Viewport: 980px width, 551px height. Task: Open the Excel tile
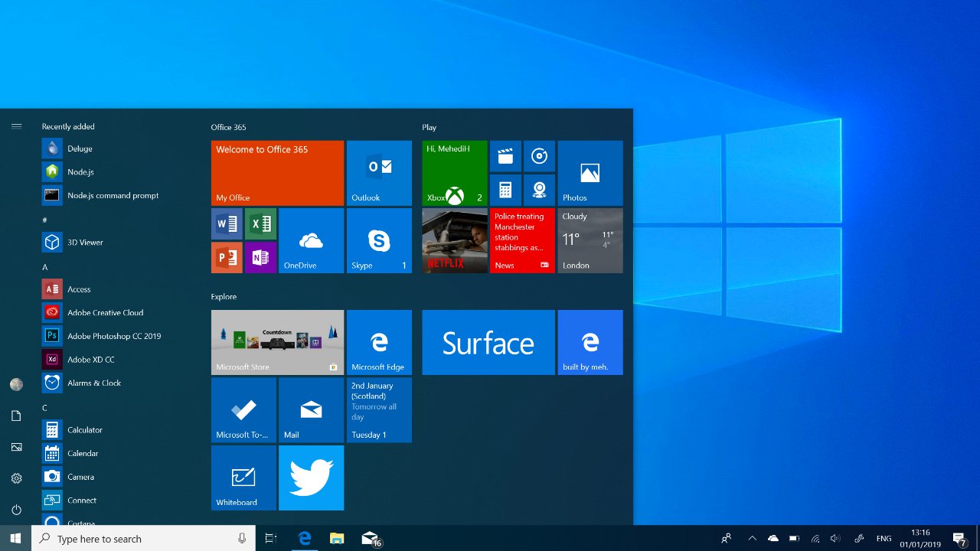(260, 223)
